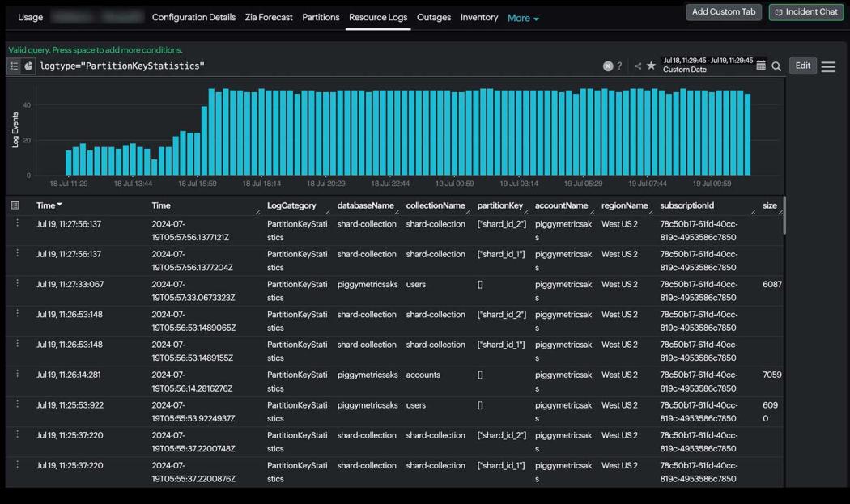The height and width of the screenshot is (504, 850).
Task: Open the Outages tab
Action: click(x=435, y=17)
